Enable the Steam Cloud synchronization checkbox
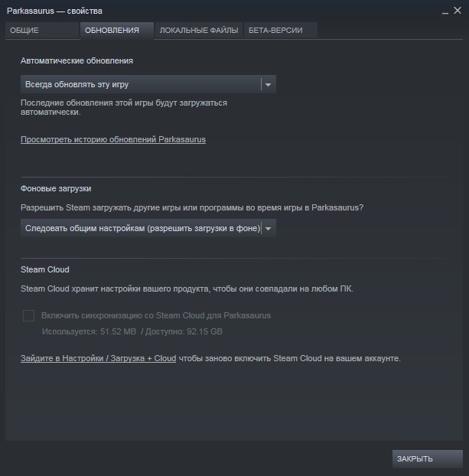 coord(28,315)
